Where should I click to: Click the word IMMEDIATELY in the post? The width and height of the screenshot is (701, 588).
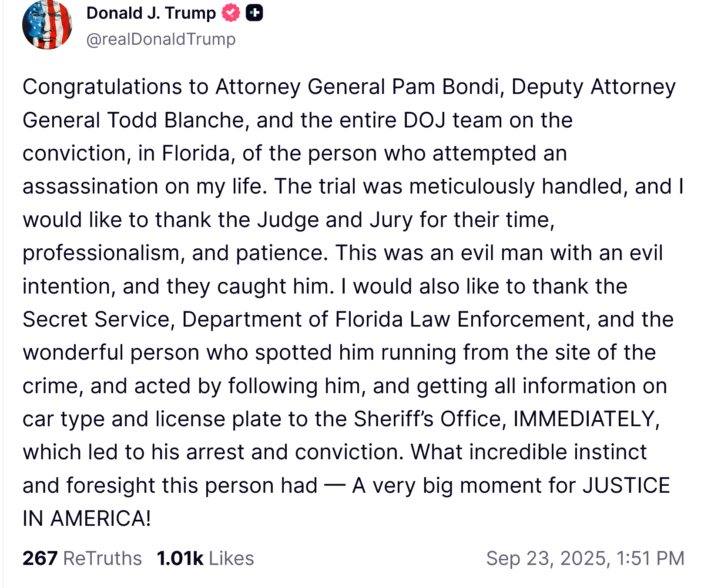pyautogui.click(x=586, y=419)
